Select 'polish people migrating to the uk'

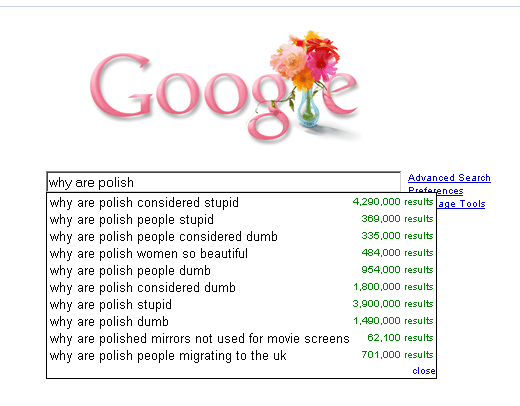(241, 355)
